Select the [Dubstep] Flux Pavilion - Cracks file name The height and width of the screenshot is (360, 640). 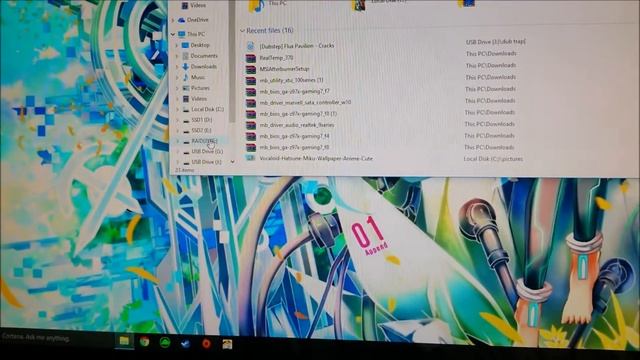[x=297, y=46]
